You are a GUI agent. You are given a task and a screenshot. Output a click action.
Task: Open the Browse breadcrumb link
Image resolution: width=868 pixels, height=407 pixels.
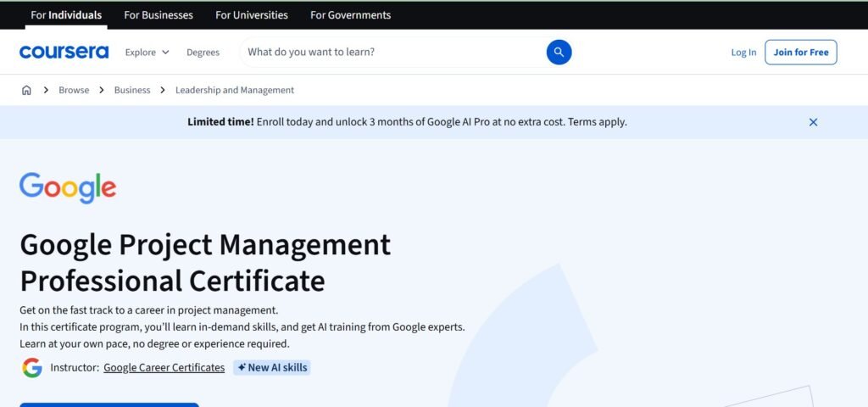pyautogui.click(x=74, y=90)
